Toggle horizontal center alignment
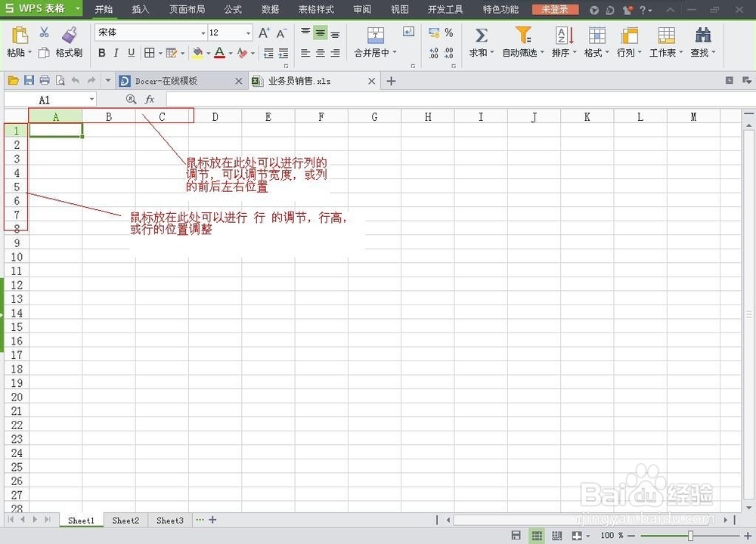This screenshot has width=756, height=544. coord(320,53)
